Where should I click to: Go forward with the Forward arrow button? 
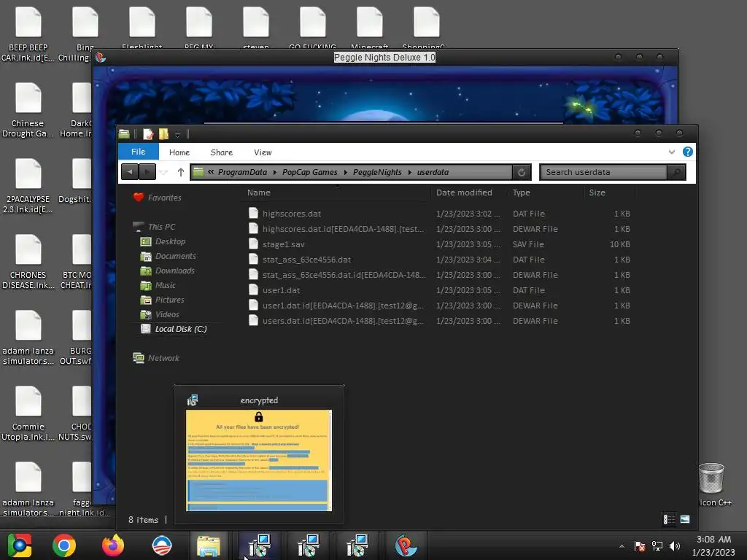147,172
